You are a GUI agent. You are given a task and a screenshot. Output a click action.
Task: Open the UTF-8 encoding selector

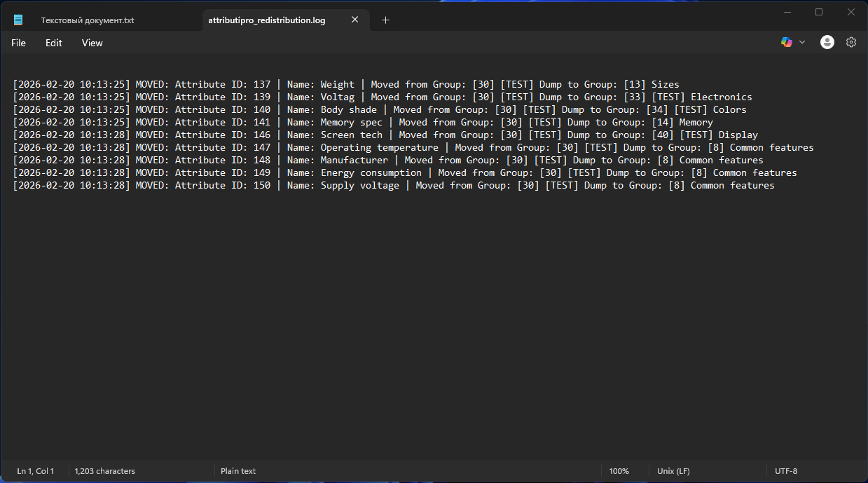(785, 471)
